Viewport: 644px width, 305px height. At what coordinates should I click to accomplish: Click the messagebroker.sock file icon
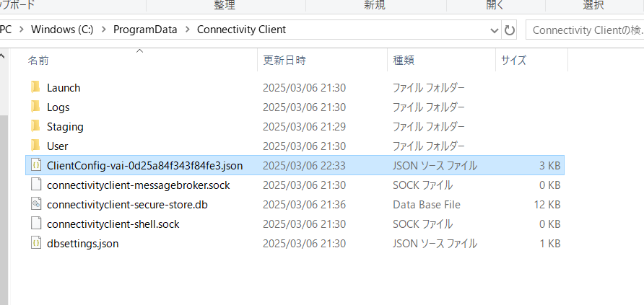(x=36, y=185)
